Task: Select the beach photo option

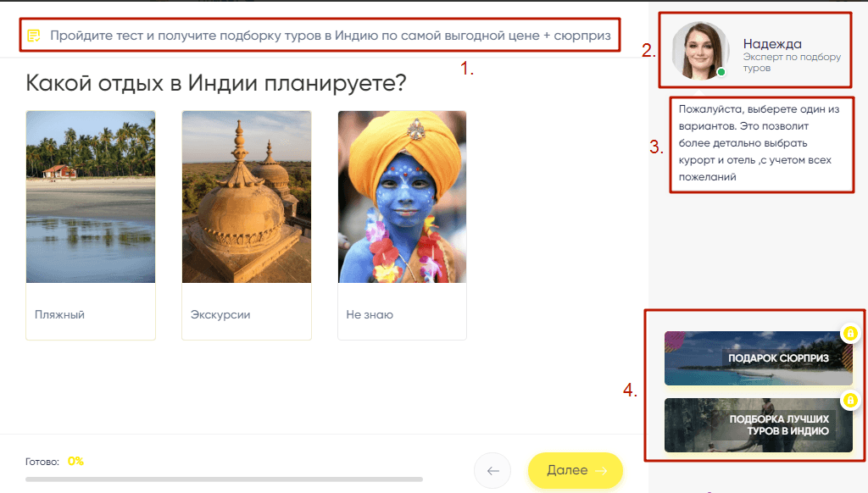Action: 91,197
